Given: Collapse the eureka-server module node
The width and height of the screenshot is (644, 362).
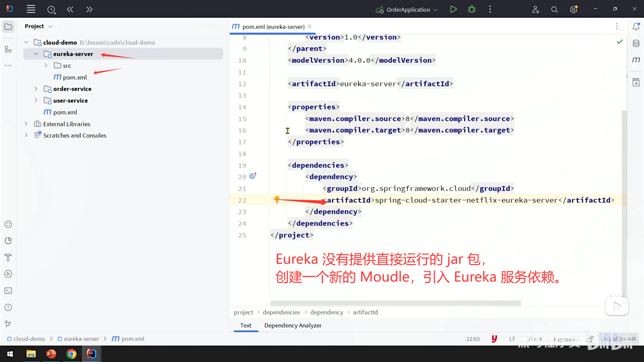Looking at the screenshot, I should click(x=36, y=54).
